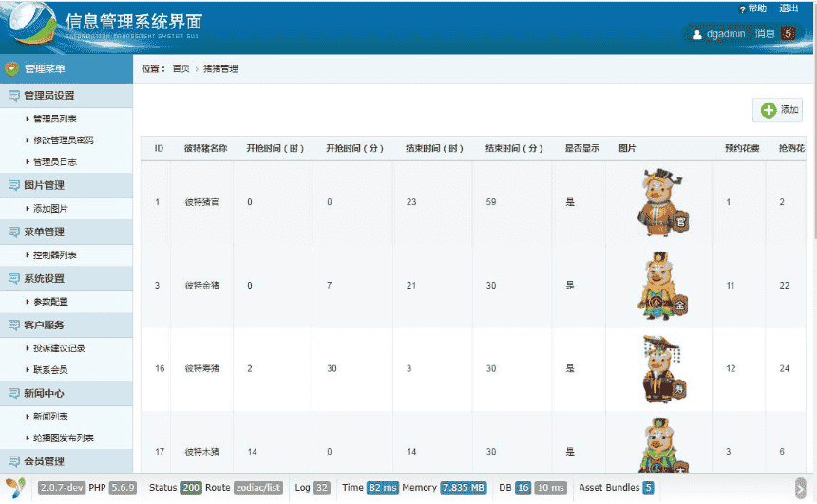
Task: Click the message count badge 5
Action: pyautogui.click(x=788, y=34)
